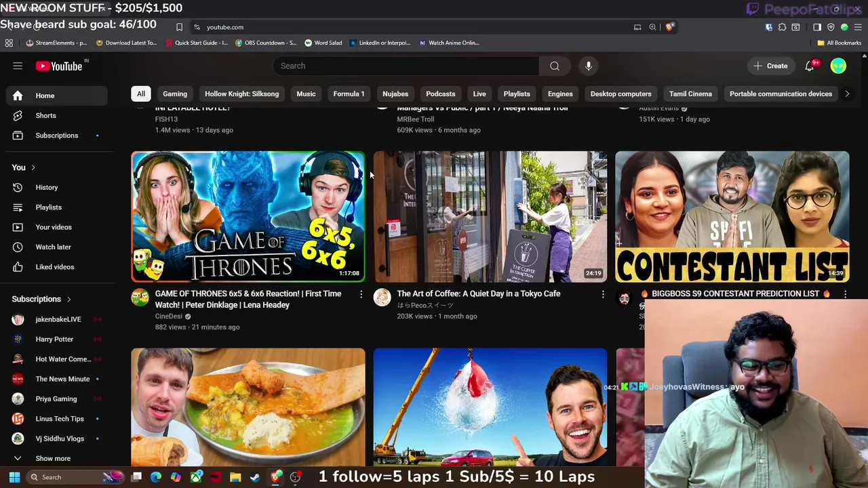Open Watch Anime Online bookmark
The width and height of the screenshot is (868, 488).
[x=448, y=43]
